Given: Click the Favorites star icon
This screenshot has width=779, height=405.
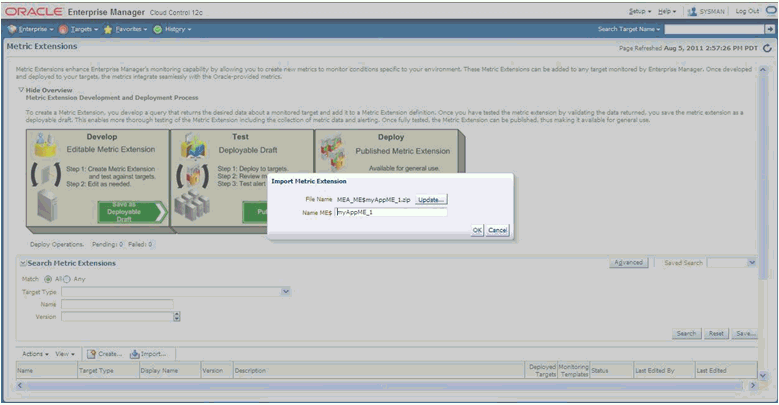Looking at the screenshot, I should pyautogui.click(x=108, y=29).
